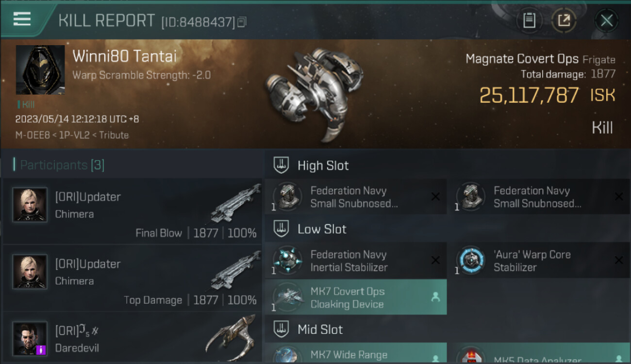The height and width of the screenshot is (364, 631).
Task: Select the MK7 Covert Ops Cloaking Device
Action: pos(356,297)
